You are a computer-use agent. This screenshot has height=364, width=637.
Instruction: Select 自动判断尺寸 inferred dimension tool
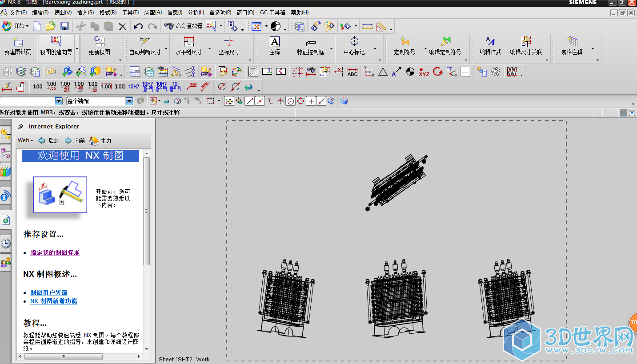click(145, 46)
